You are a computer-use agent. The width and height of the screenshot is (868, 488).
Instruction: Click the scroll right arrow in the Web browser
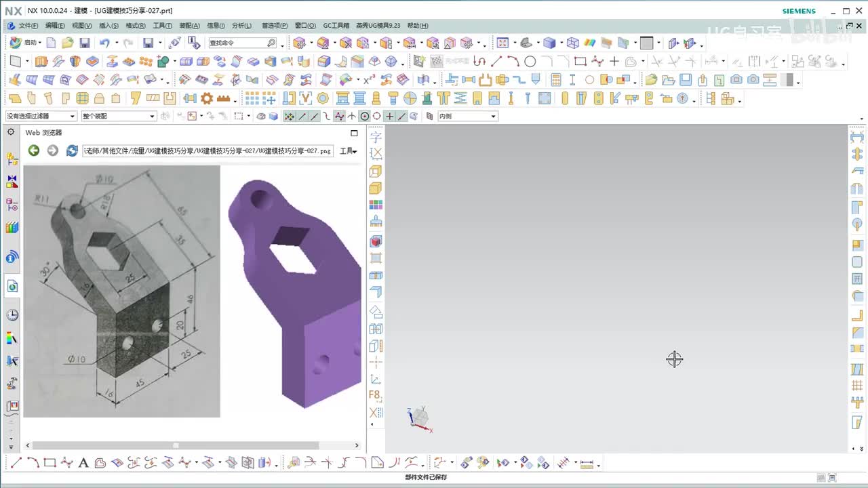point(357,445)
